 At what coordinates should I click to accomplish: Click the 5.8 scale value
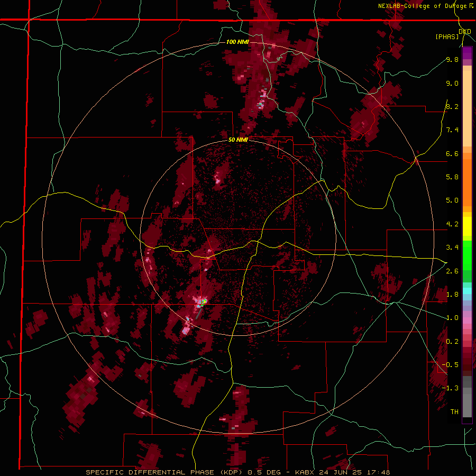click(x=452, y=177)
